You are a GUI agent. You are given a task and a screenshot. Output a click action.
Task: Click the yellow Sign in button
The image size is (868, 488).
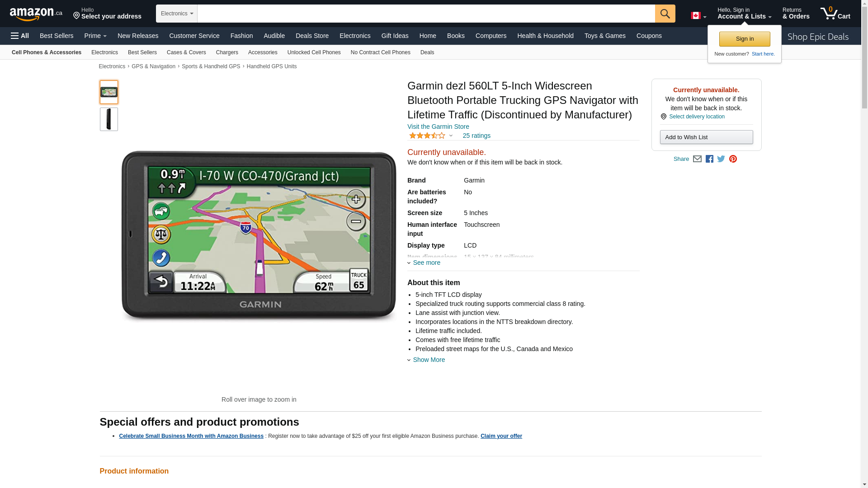tap(744, 39)
